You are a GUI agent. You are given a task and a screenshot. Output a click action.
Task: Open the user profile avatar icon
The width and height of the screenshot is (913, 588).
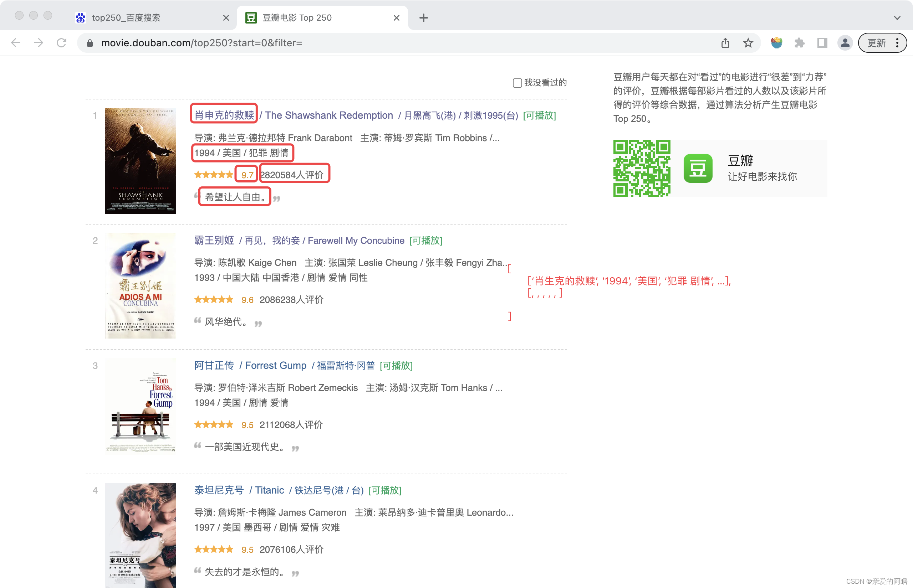(x=845, y=43)
